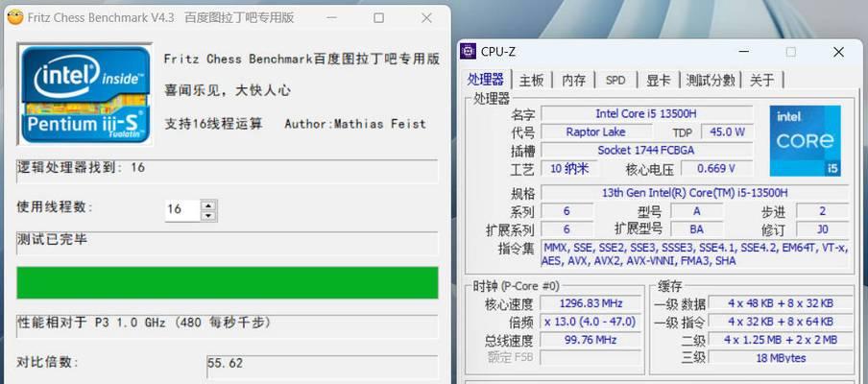The width and height of the screenshot is (868, 384).
Task: Click the 支持16线程运算 text
Action: click(x=213, y=124)
